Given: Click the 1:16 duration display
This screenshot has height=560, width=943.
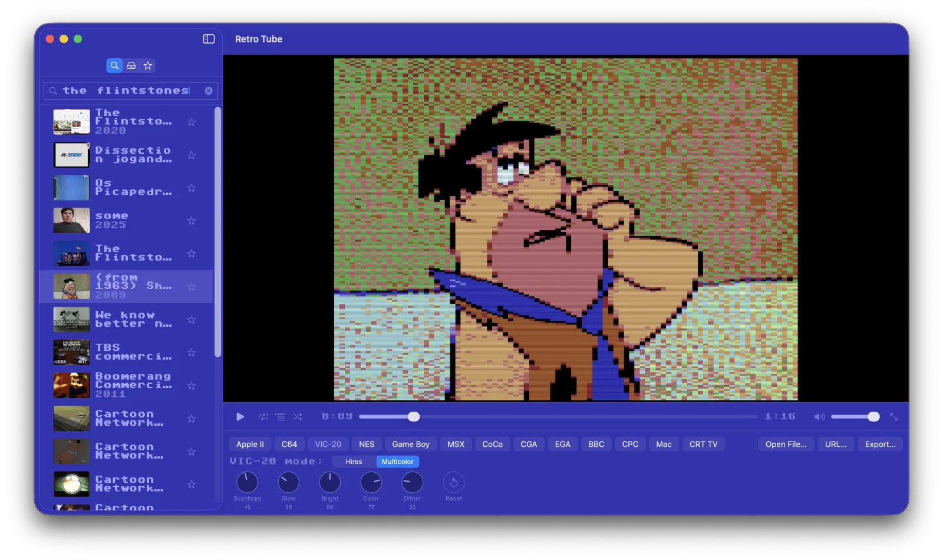Looking at the screenshot, I should point(780,416).
